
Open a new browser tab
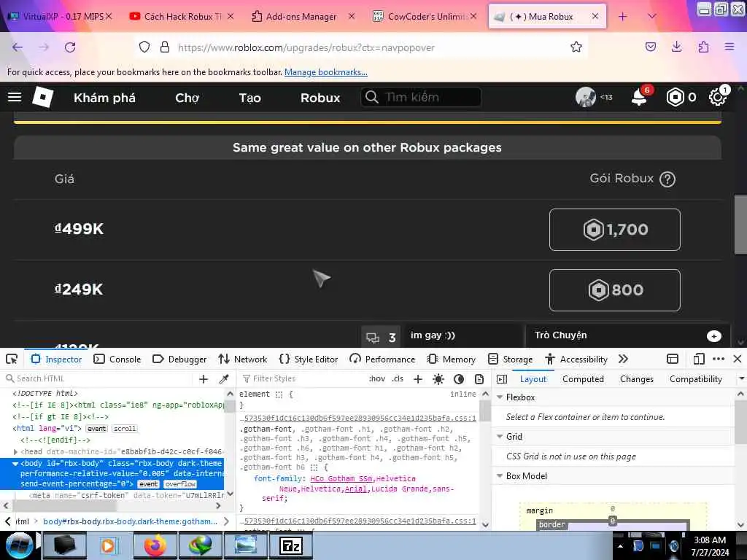click(622, 17)
